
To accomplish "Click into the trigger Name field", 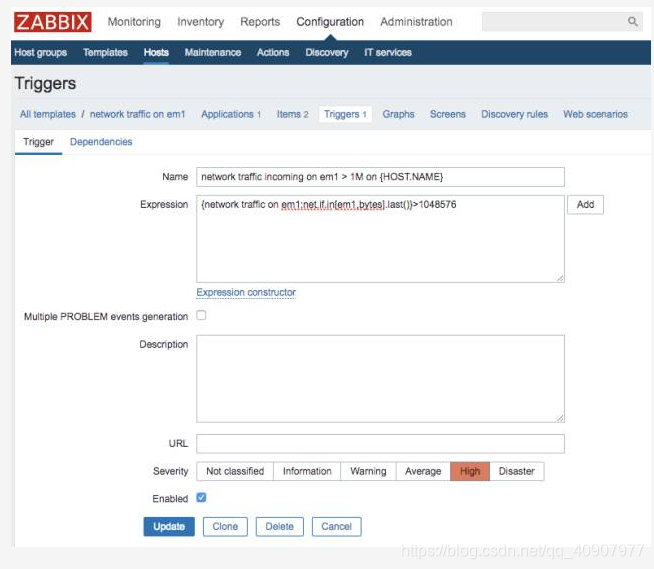I will click(380, 177).
